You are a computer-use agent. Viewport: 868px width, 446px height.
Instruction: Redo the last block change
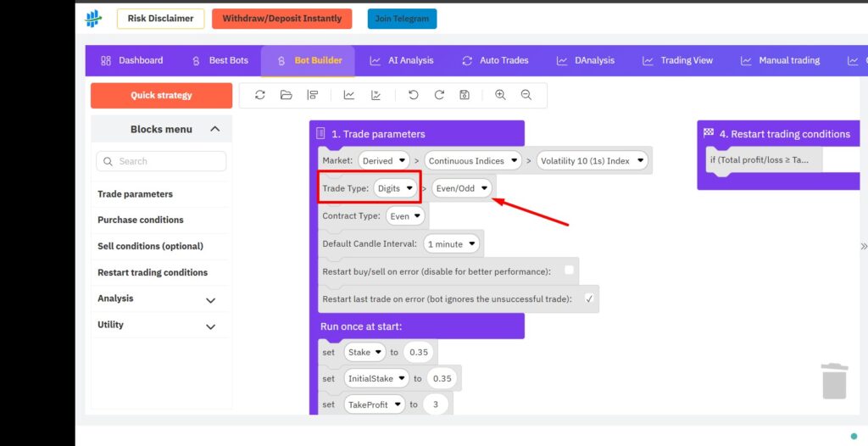(439, 95)
